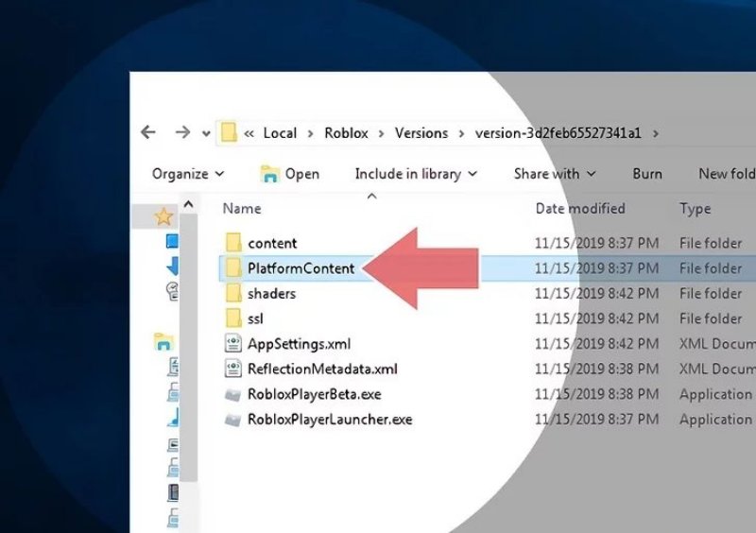Image resolution: width=756 pixels, height=533 pixels.
Task: Go to the Roblox breadcrumb
Action: [x=346, y=133]
